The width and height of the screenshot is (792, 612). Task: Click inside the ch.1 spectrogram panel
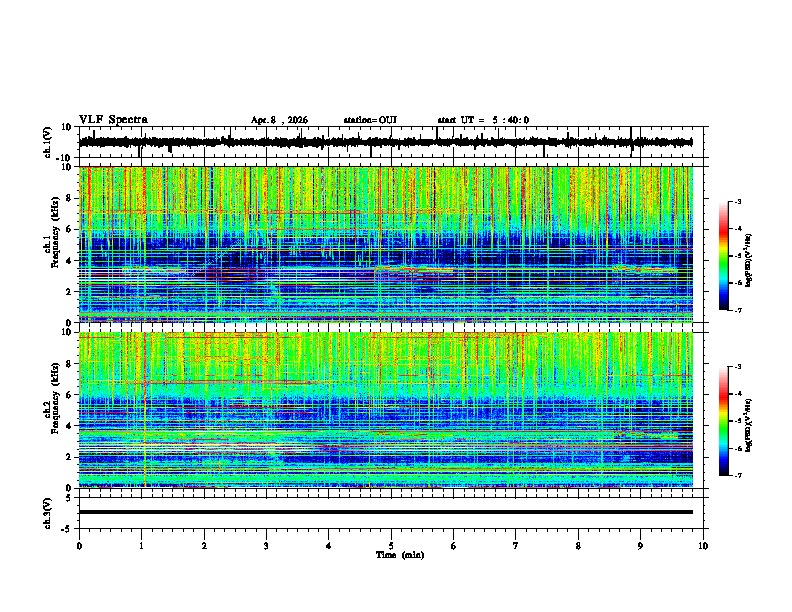pos(385,244)
